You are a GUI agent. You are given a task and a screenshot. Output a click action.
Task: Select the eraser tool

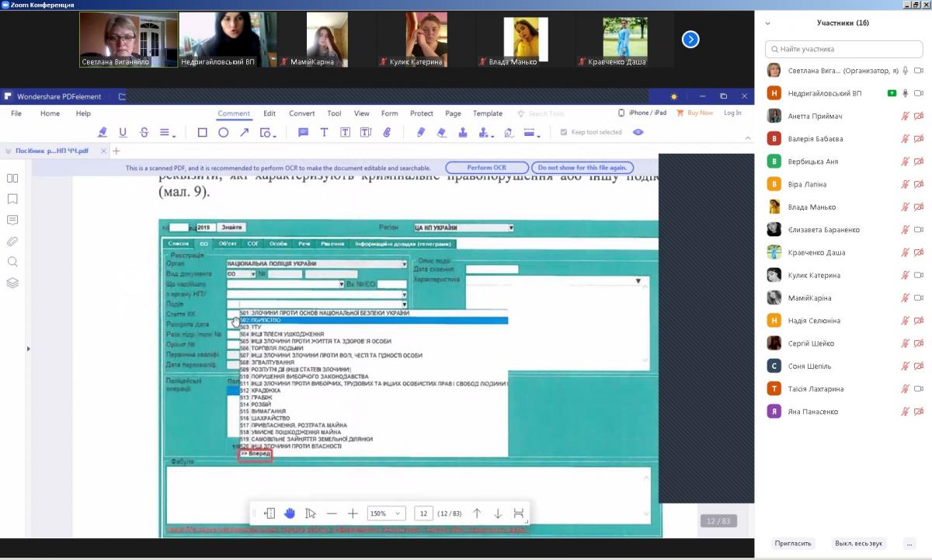click(x=442, y=133)
